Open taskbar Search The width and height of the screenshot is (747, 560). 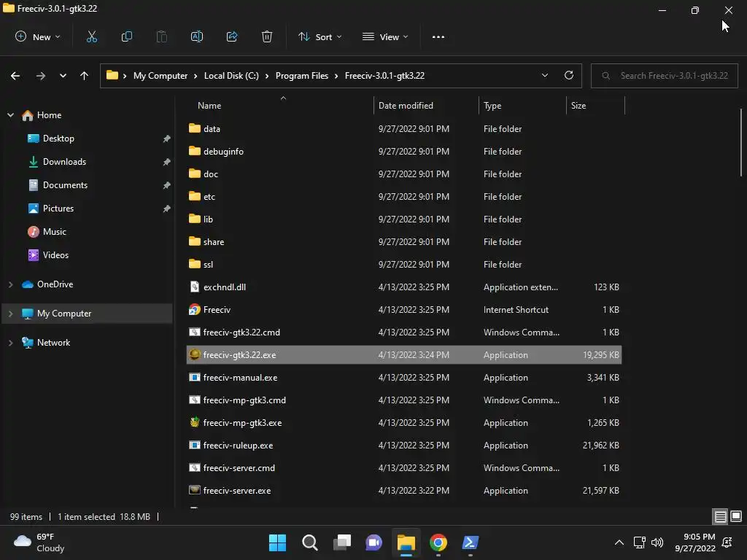(309, 542)
